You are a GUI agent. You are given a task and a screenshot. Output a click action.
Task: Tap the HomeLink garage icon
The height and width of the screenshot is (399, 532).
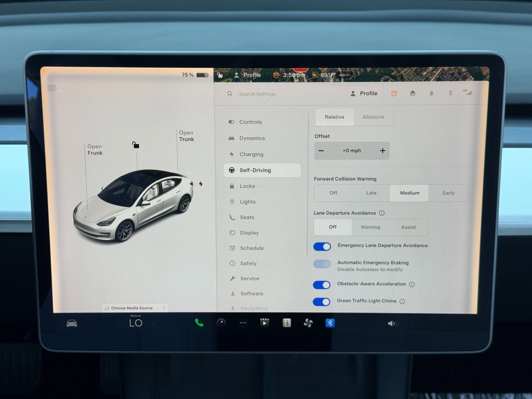tap(412, 93)
